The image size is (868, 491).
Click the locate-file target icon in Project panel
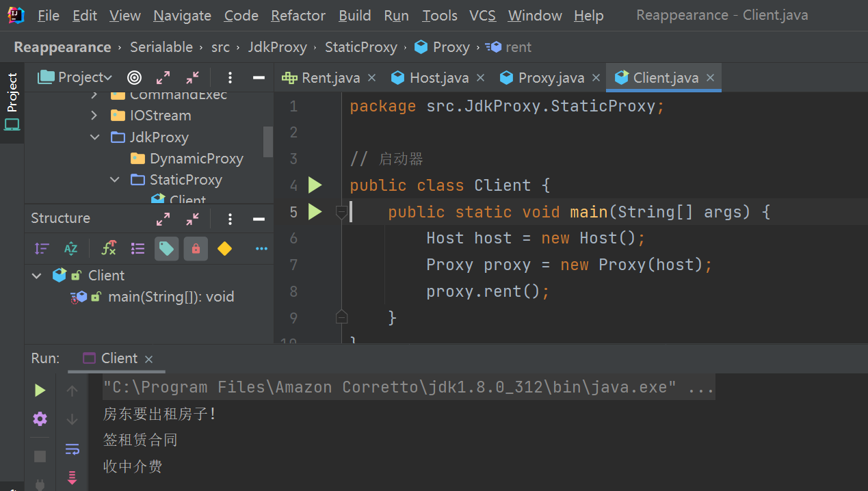tap(135, 77)
